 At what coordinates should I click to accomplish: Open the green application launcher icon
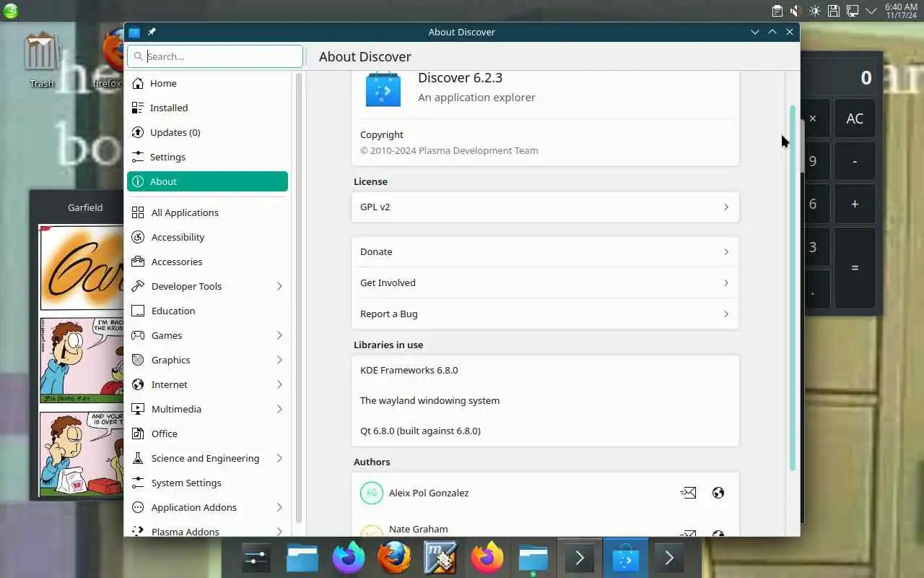pyautogui.click(x=11, y=11)
